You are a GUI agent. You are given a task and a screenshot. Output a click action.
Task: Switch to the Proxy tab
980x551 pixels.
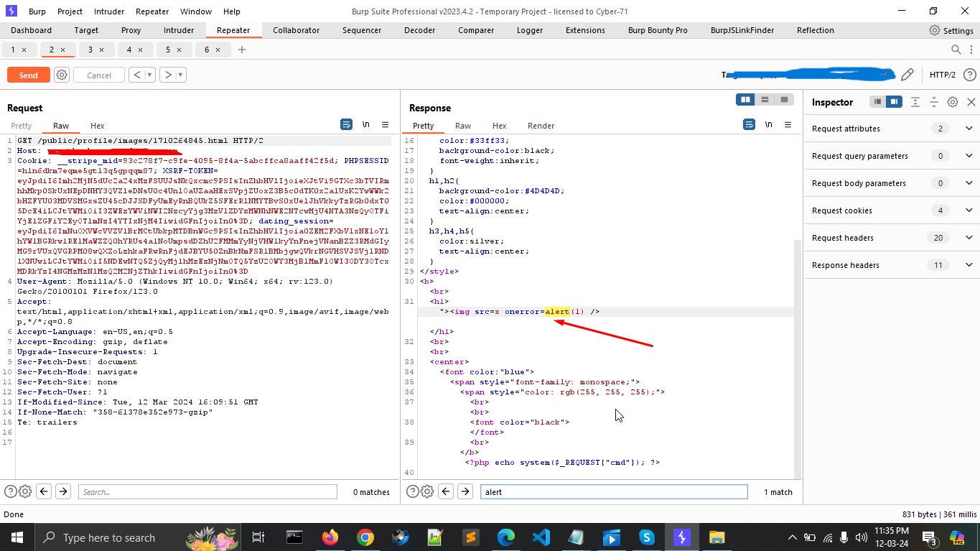131,30
